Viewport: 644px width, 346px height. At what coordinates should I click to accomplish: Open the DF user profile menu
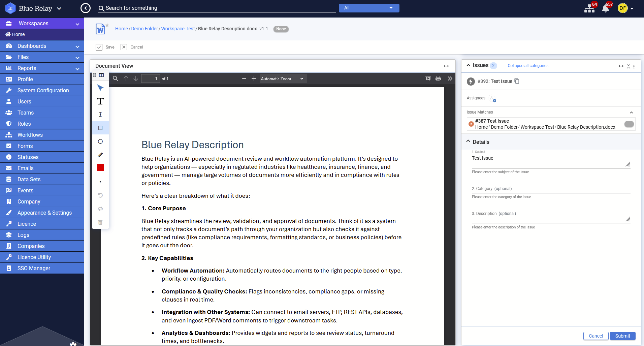(x=626, y=8)
